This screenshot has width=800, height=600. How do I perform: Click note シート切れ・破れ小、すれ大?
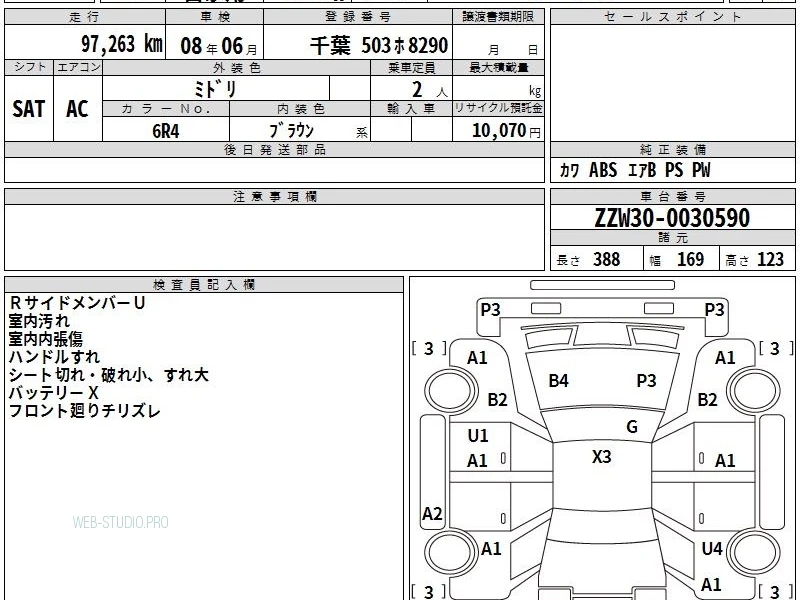[x=109, y=375]
